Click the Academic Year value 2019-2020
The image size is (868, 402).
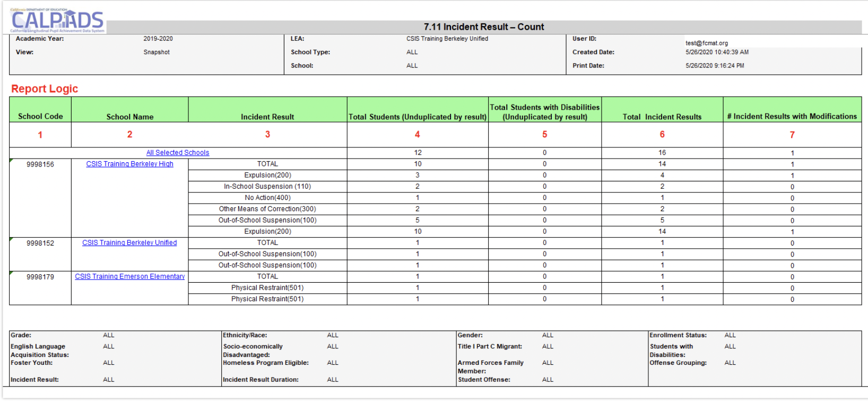tap(158, 39)
